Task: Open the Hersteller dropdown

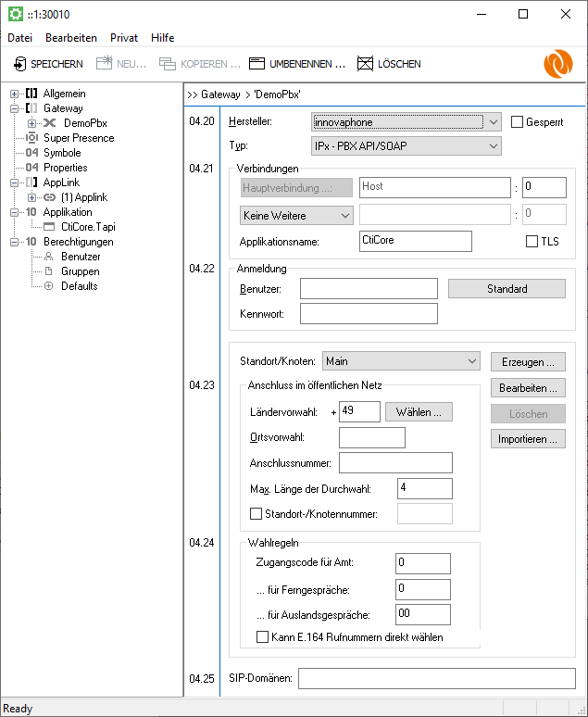Action: tap(493, 121)
